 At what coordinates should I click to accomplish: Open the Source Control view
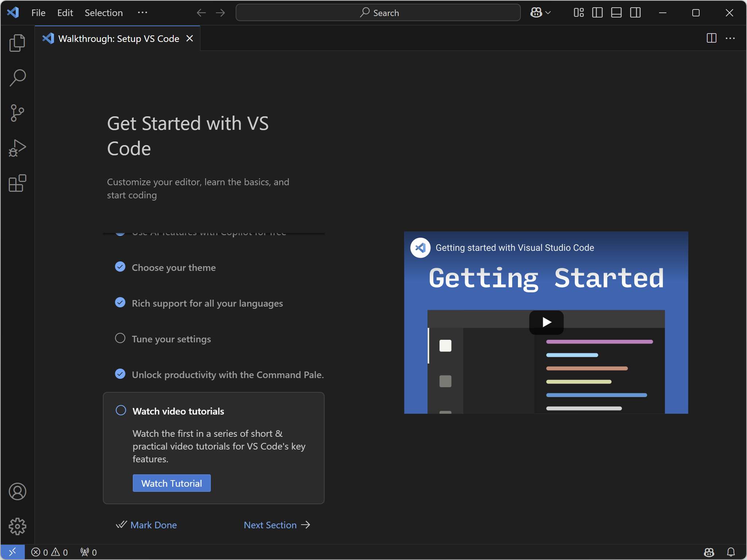pyautogui.click(x=17, y=113)
